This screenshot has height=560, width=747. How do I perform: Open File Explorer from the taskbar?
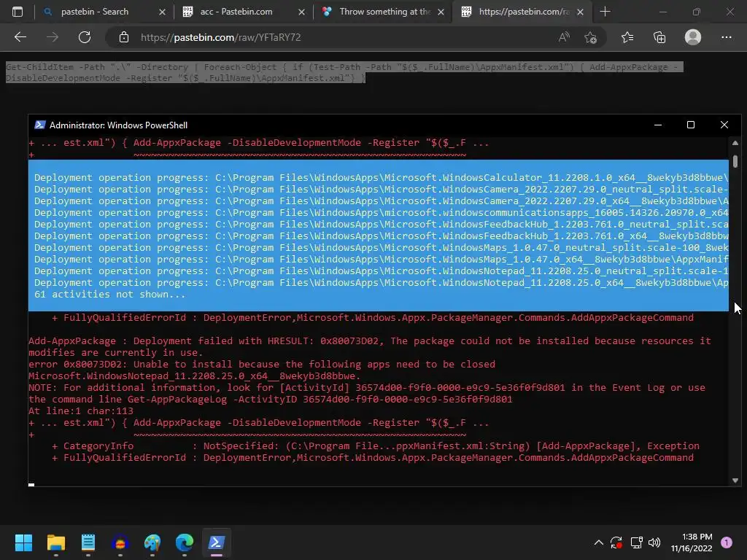point(55,542)
